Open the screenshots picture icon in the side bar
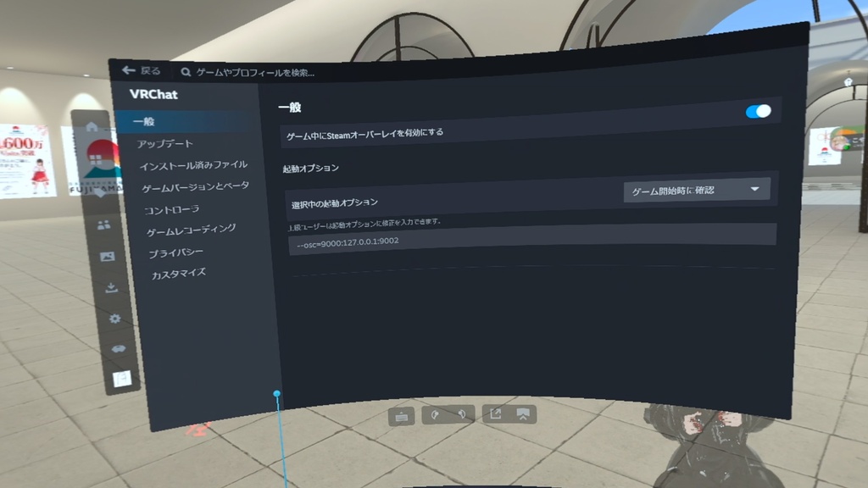 (108, 256)
